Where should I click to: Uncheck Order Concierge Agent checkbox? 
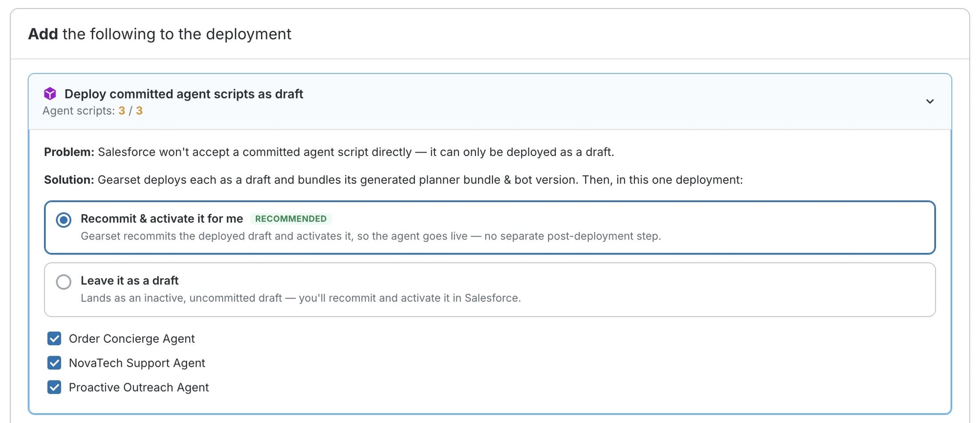coord(54,338)
